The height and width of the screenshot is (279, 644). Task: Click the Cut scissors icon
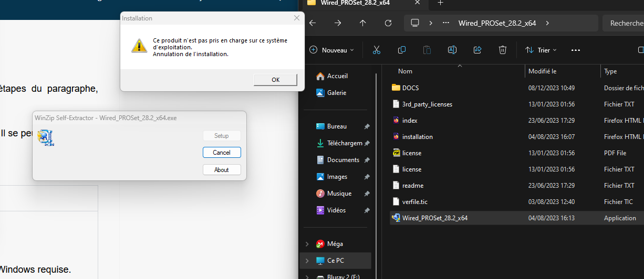coord(376,50)
